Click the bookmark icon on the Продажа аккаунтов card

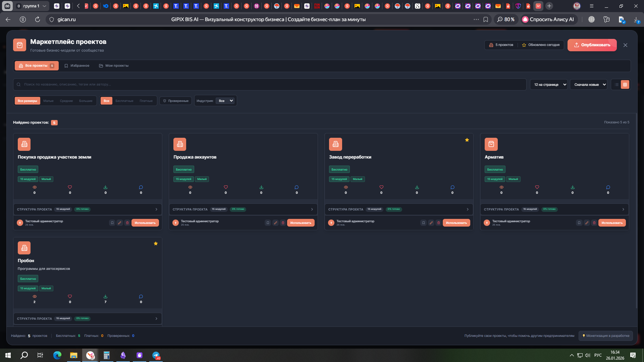tap(268, 223)
